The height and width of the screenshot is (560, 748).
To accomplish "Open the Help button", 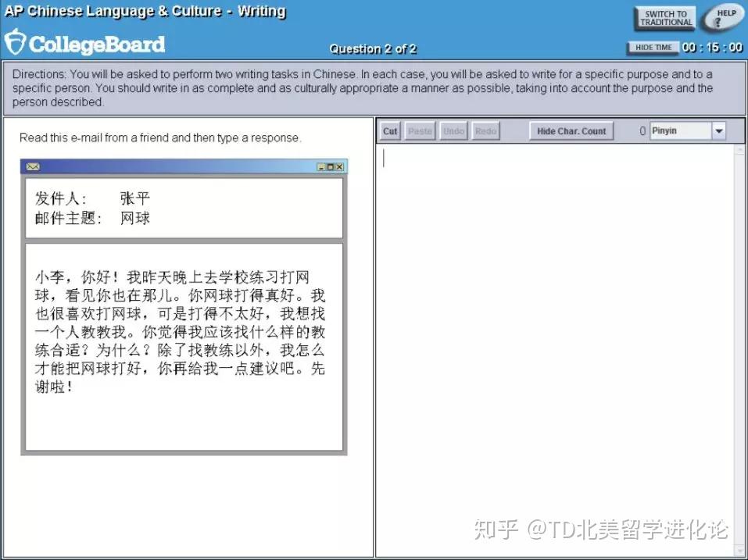I will [x=723, y=17].
